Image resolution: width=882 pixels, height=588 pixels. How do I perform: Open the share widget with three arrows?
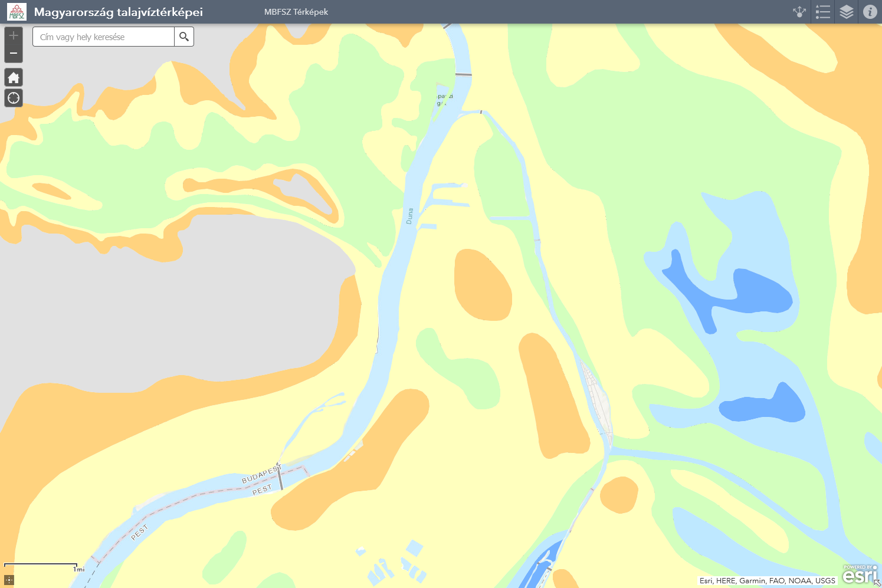799,12
